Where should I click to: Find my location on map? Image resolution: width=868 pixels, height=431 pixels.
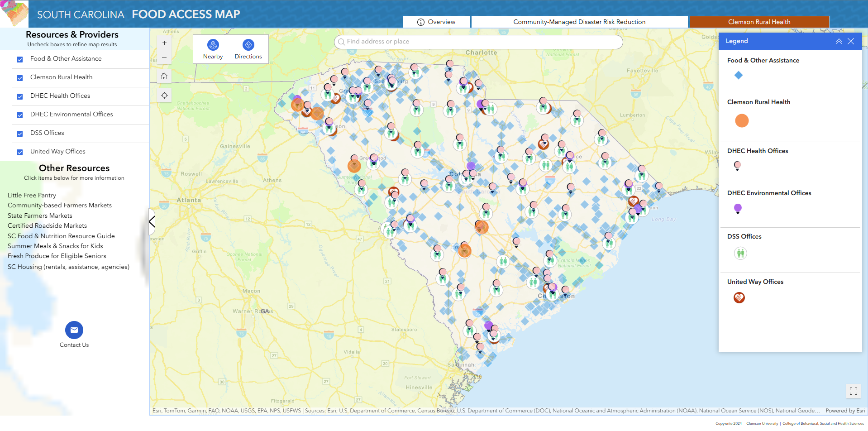tap(164, 95)
